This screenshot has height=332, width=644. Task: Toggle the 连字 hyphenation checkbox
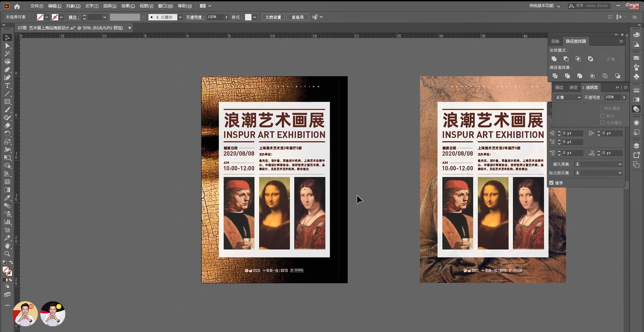551,183
